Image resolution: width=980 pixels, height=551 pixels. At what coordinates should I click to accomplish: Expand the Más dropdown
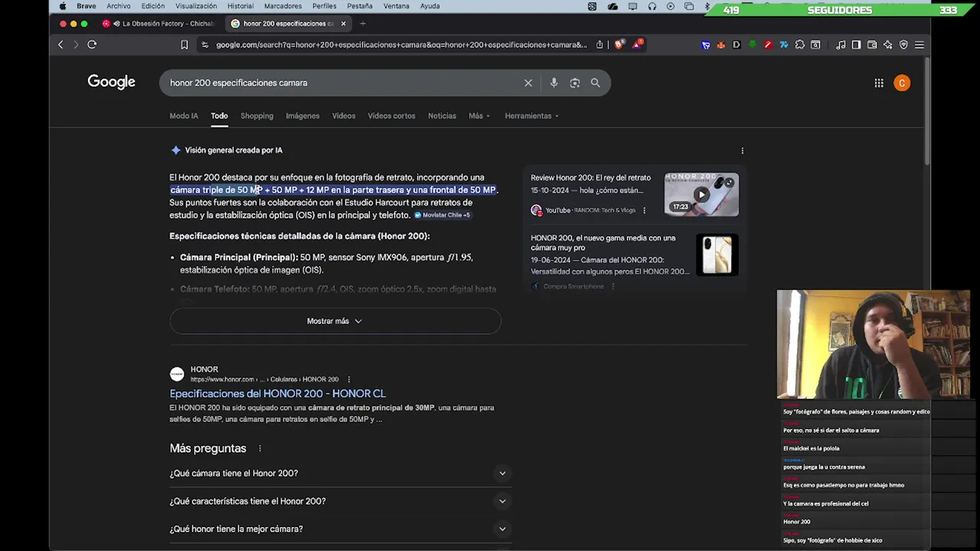point(479,116)
